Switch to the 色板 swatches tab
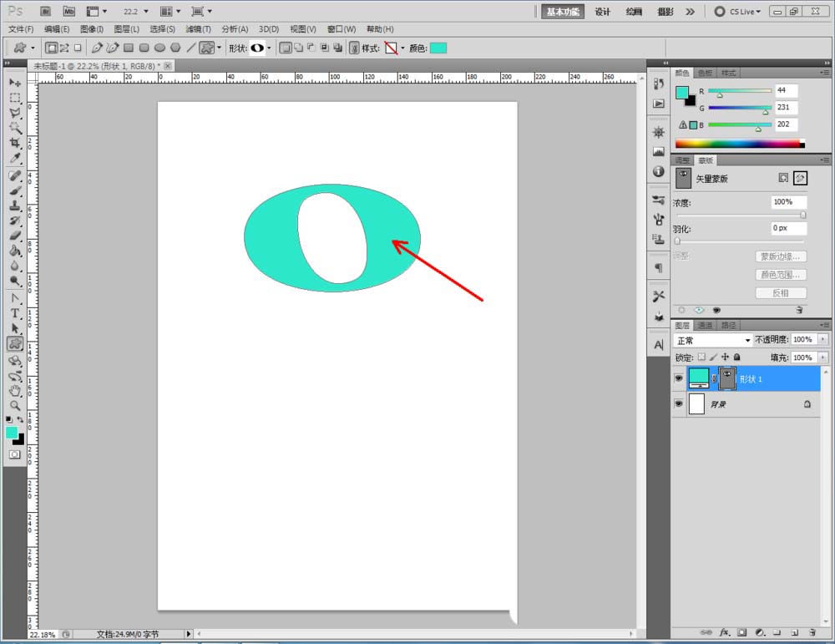 click(705, 73)
